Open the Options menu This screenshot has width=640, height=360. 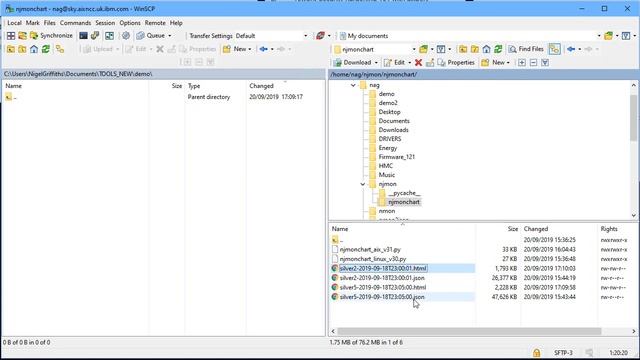[x=130, y=23]
